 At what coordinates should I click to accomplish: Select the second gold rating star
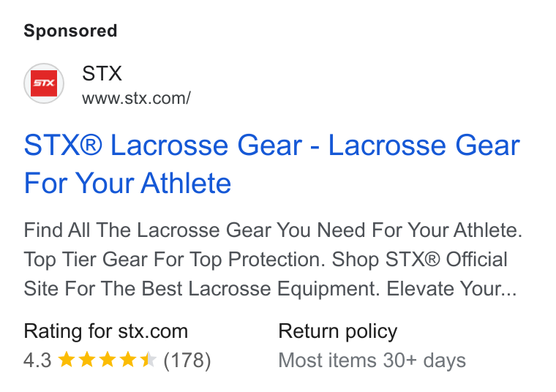pos(86,359)
